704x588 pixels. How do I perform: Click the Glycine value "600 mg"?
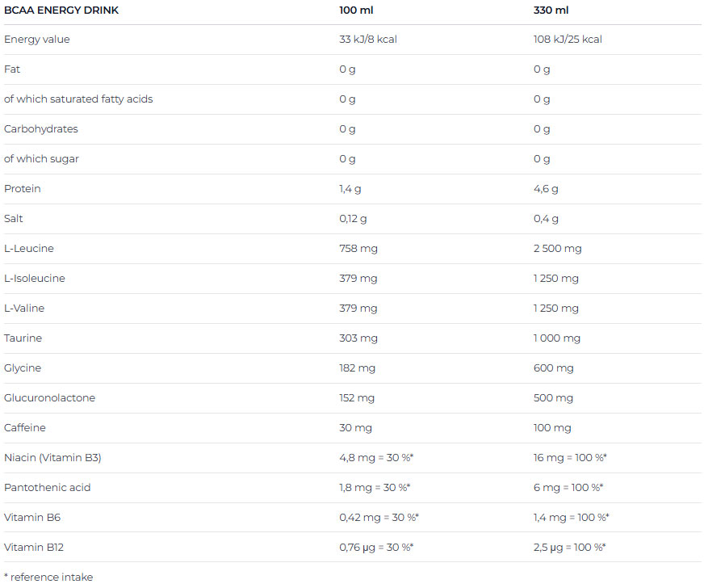(x=553, y=368)
